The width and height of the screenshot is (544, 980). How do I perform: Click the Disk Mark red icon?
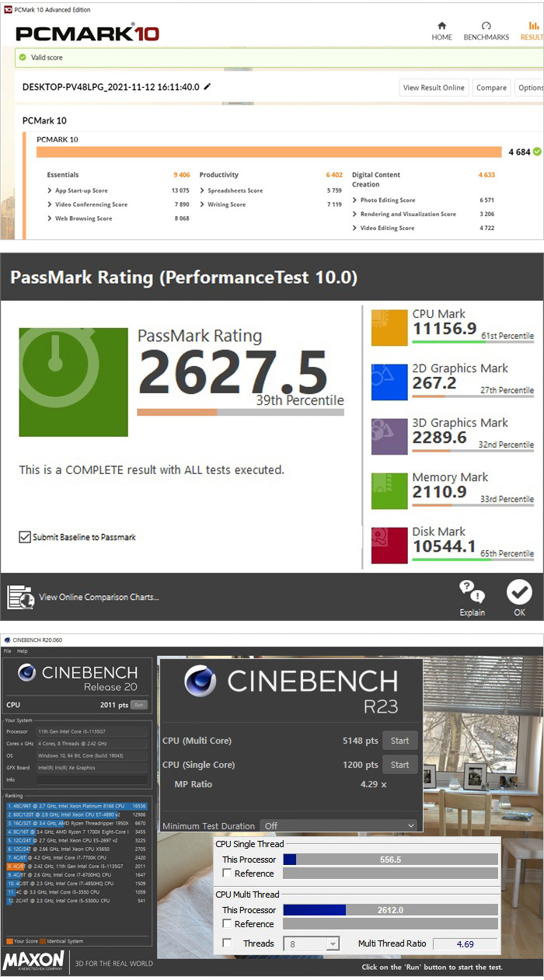(x=389, y=545)
